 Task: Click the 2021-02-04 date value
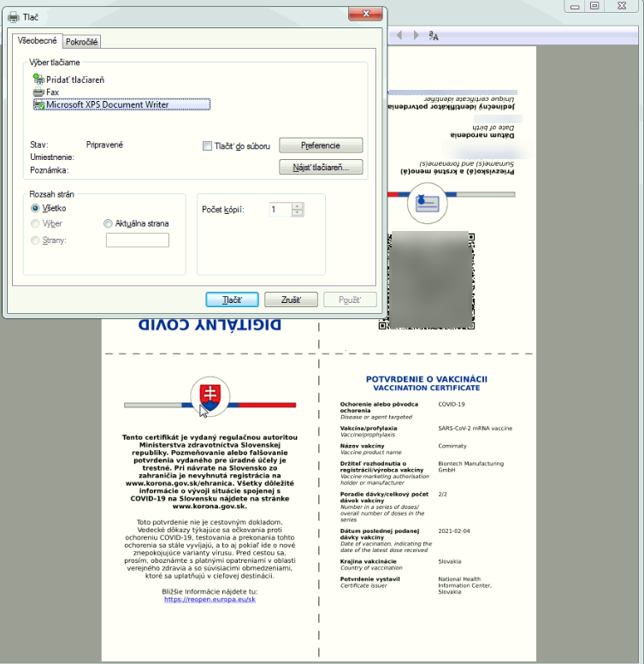(454, 531)
